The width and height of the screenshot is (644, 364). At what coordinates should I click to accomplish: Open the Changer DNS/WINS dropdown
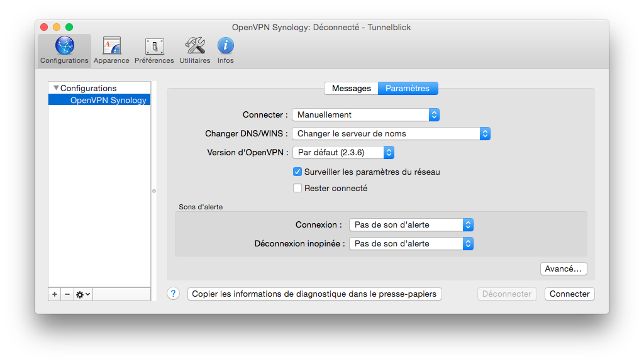coord(391,134)
